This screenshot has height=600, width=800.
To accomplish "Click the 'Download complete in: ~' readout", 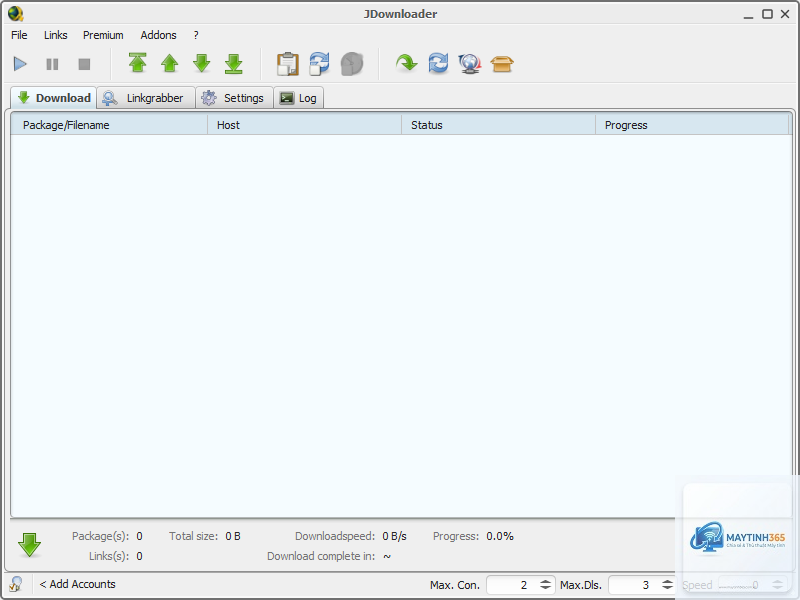I will pyautogui.click(x=329, y=556).
